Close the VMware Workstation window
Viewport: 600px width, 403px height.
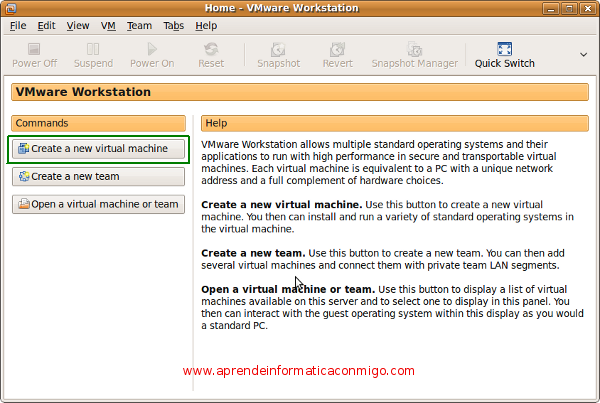(587, 8)
